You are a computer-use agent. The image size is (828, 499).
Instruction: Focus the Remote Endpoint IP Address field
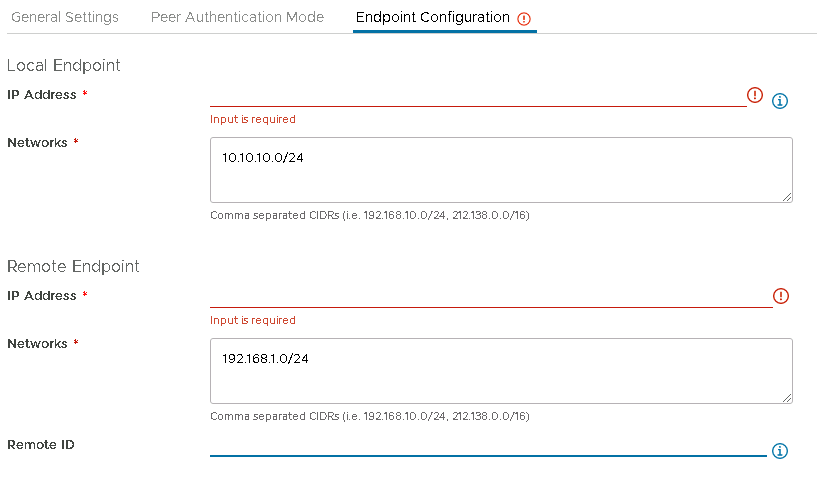[x=490, y=296]
